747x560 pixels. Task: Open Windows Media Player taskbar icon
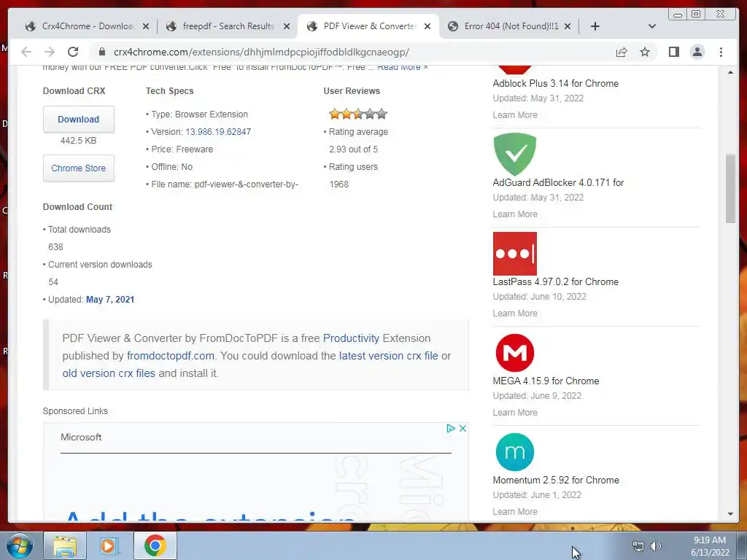pyautogui.click(x=109, y=545)
